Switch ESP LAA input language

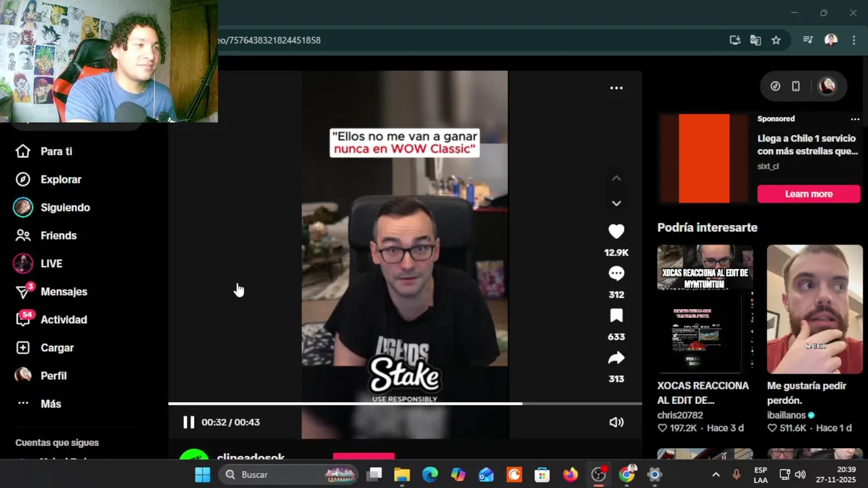tap(761, 474)
